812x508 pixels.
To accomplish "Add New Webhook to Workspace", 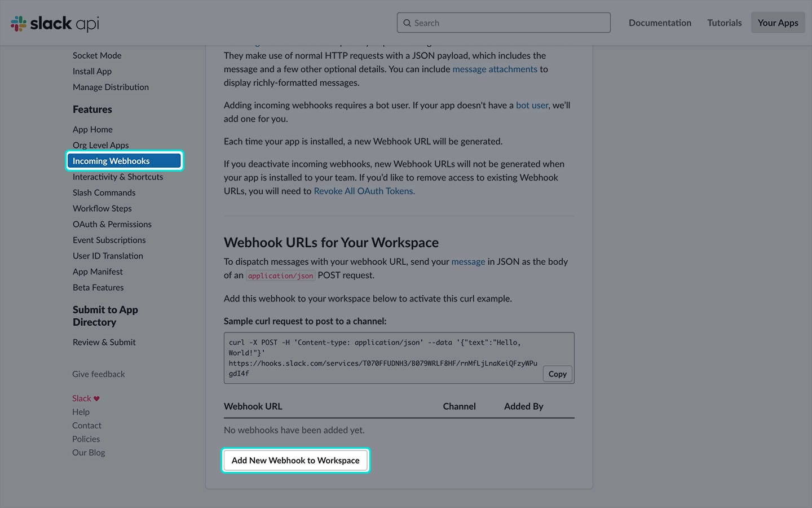I will 295,461.
